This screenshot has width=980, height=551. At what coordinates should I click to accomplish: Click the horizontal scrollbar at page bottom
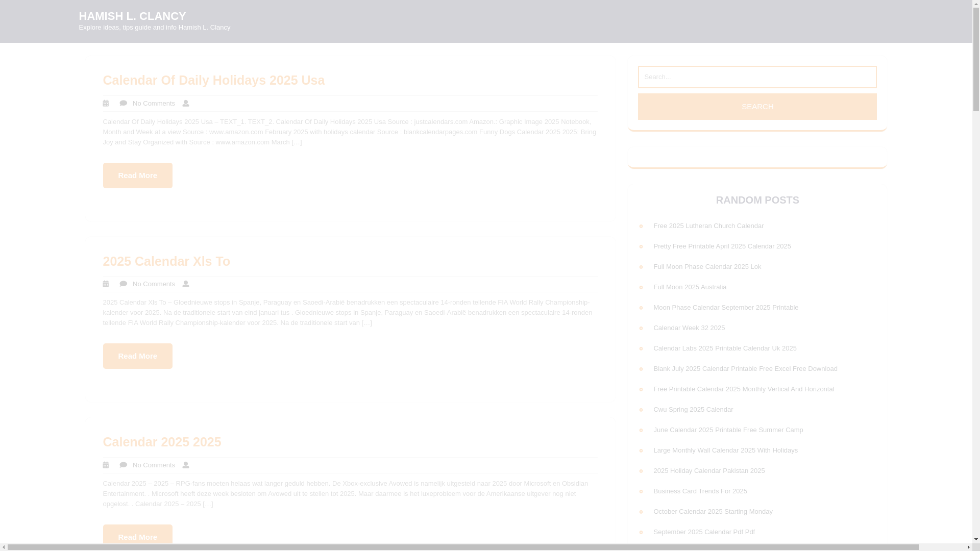pos(463,547)
